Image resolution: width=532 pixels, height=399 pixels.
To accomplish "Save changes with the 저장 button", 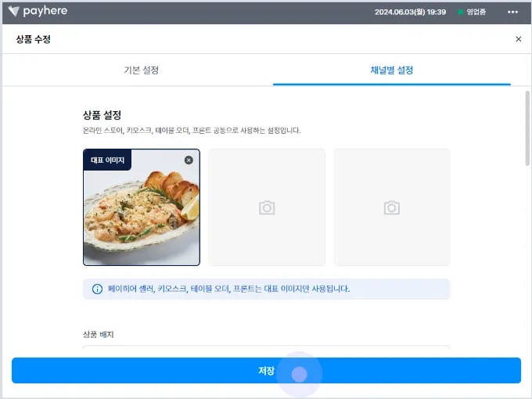I will pyautogui.click(x=266, y=371).
